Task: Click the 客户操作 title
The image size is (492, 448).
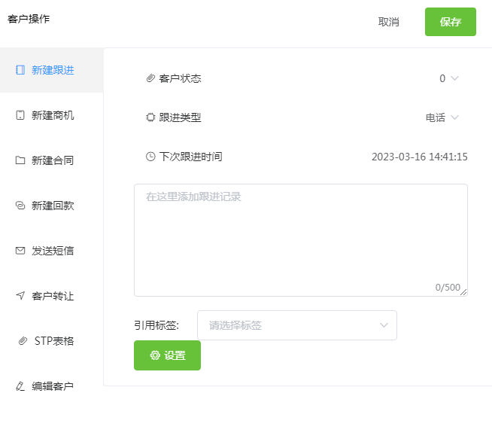Action: pos(29,19)
